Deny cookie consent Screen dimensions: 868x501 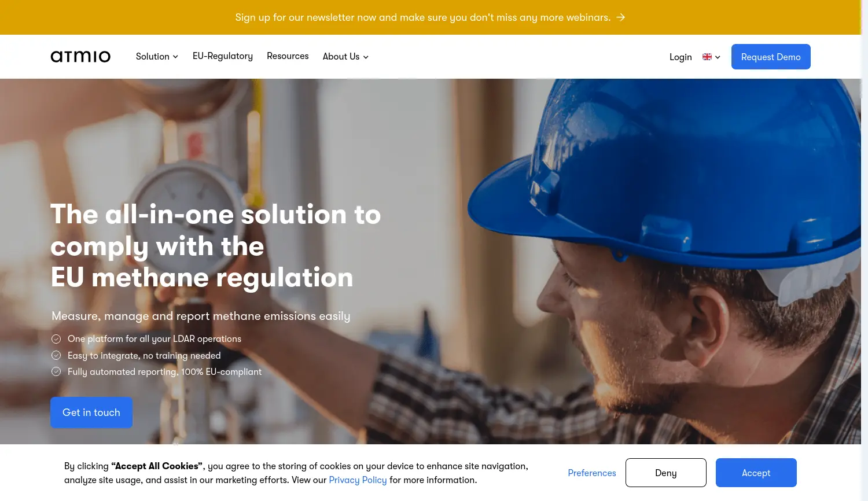click(665, 473)
